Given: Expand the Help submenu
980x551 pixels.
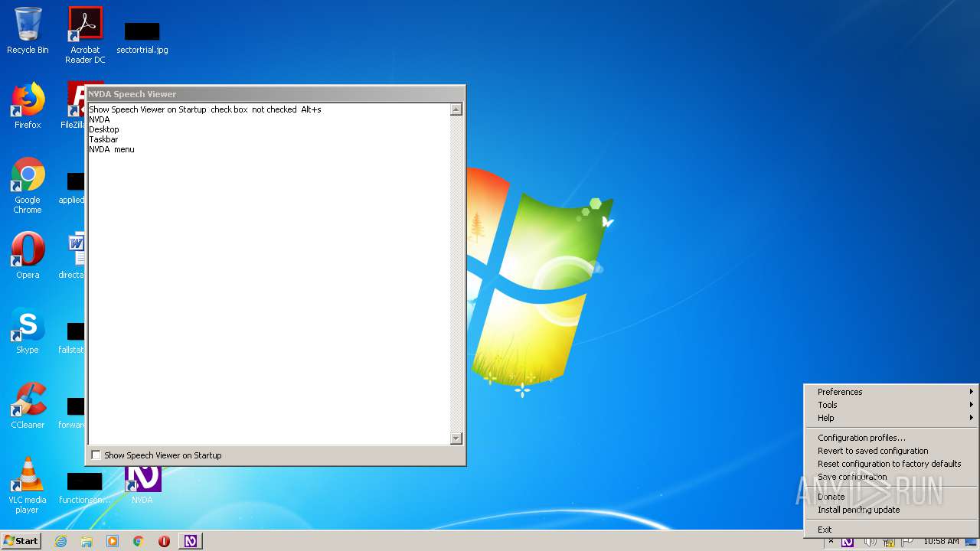Looking at the screenshot, I should tap(891, 418).
